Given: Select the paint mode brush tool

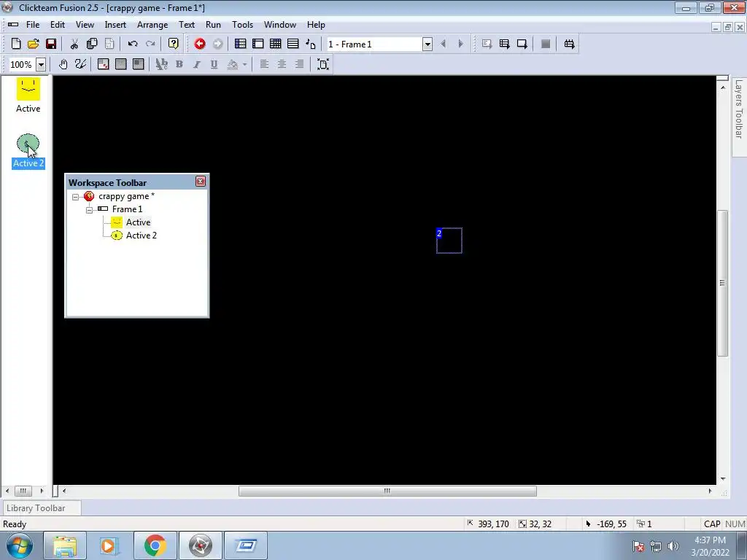Looking at the screenshot, I should [80, 64].
